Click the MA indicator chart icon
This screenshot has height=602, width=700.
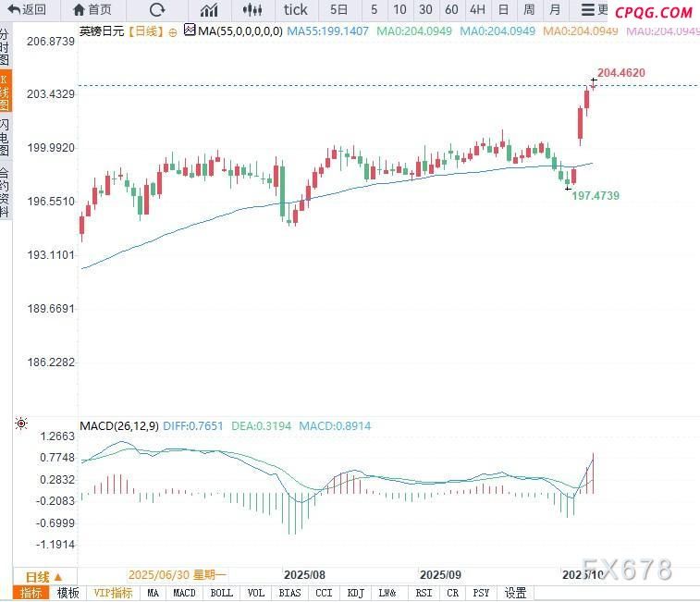tap(190, 31)
